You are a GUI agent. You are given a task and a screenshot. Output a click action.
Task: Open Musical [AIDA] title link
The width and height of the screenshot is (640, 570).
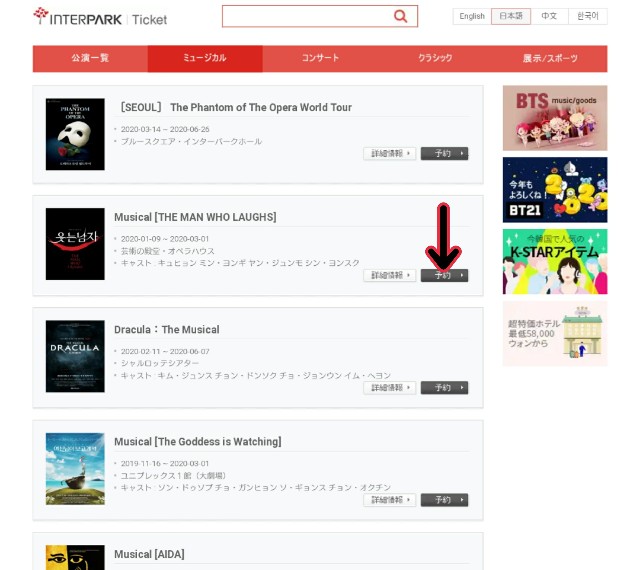tap(149, 554)
